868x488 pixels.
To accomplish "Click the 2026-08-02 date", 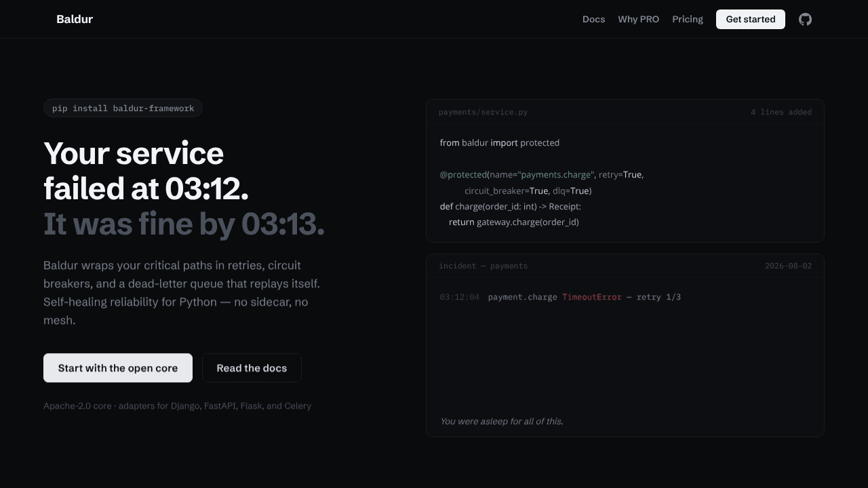I will coord(788,266).
